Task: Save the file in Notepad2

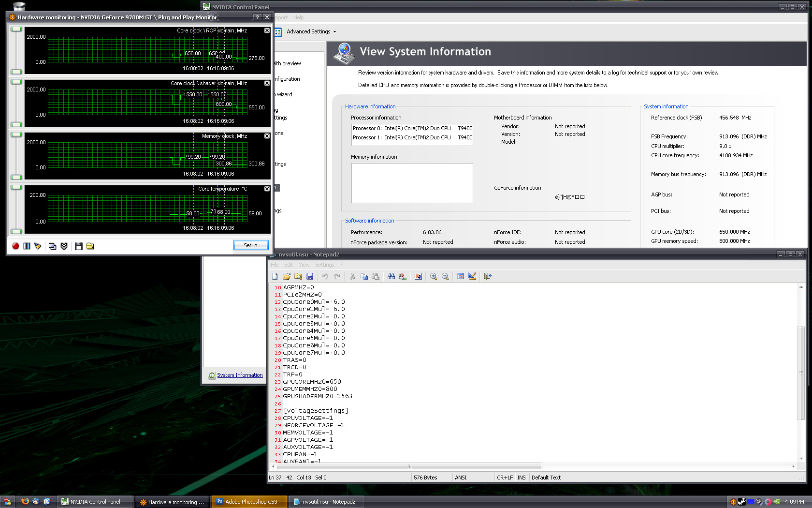Action: (x=310, y=276)
